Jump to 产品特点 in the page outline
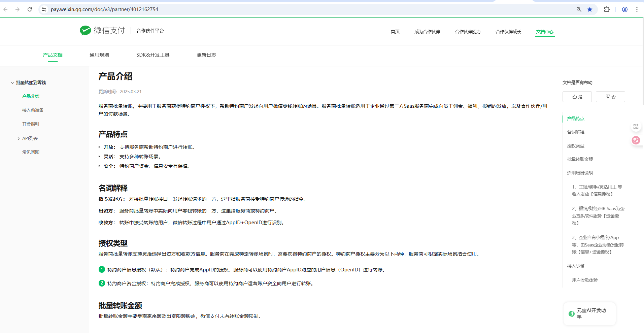The width and height of the screenshot is (644, 333). coord(576,119)
